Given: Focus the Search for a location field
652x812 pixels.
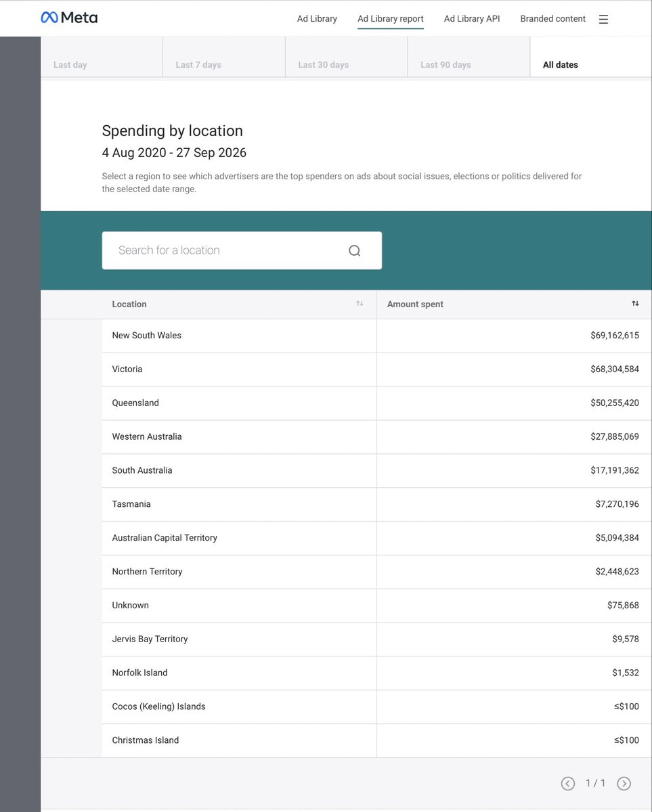Looking at the screenshot, I should 242,250.
